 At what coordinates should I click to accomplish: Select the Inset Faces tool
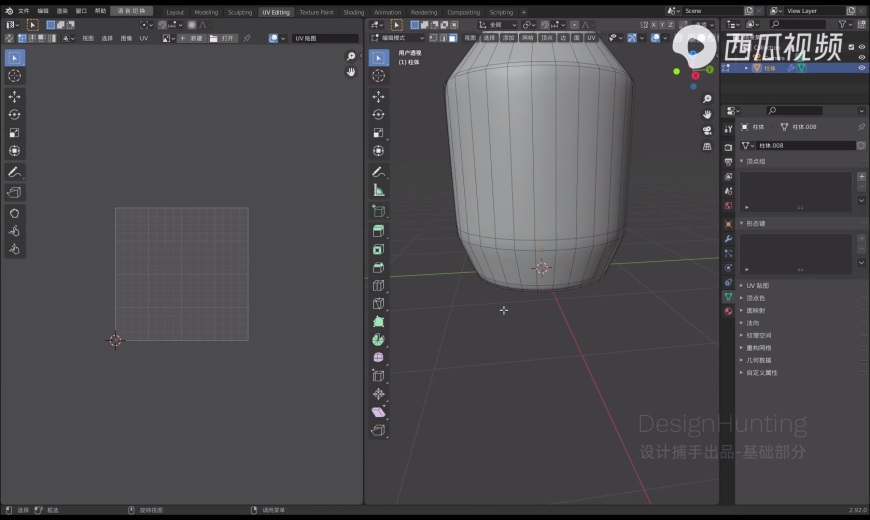378,249
